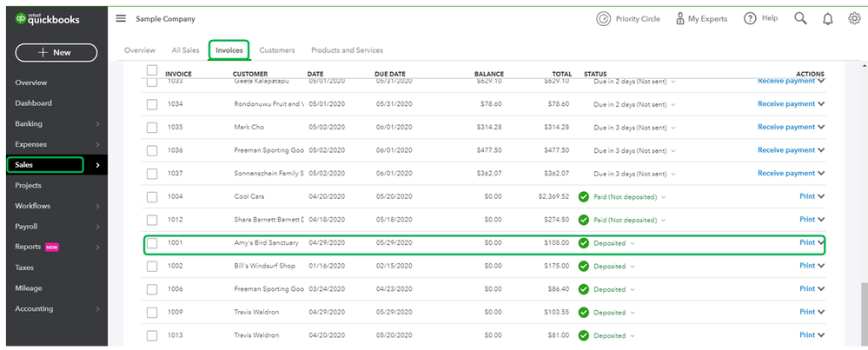Open the Priority Circle icon
This screenshot has height=350, width=868.
pos(603,19)
